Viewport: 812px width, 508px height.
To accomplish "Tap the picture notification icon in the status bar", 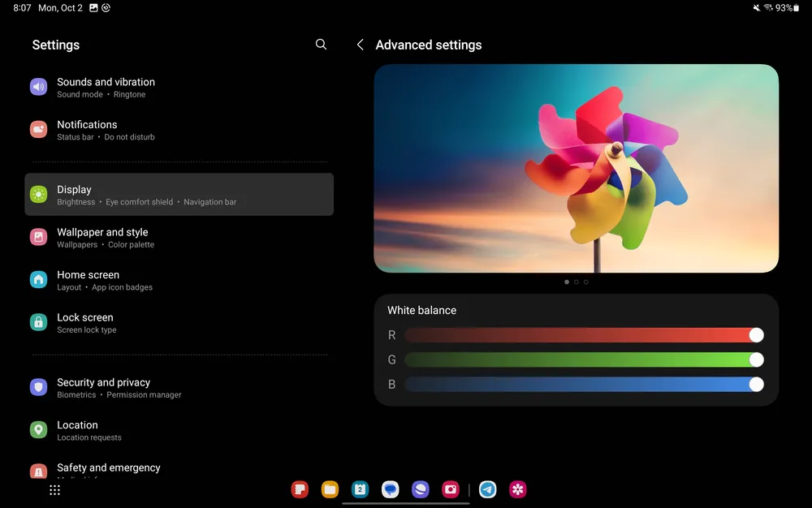I will point(93,8).
